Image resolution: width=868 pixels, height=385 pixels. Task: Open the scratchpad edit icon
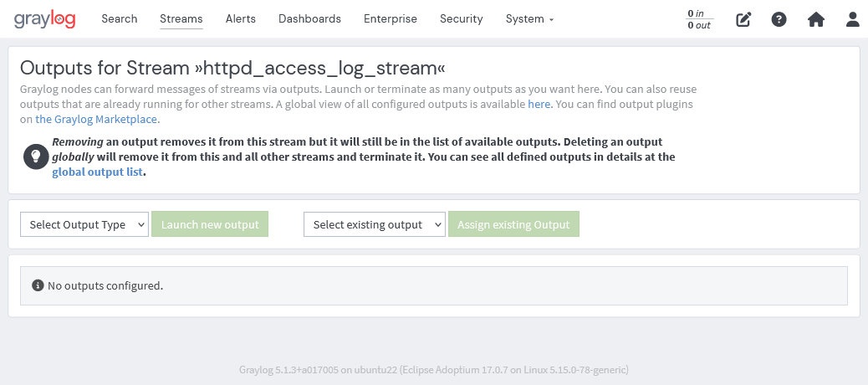coord(743,19)
